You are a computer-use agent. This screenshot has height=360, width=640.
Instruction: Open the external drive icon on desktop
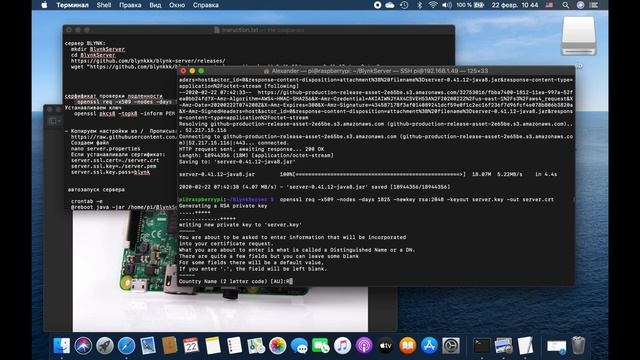(578, 36)
